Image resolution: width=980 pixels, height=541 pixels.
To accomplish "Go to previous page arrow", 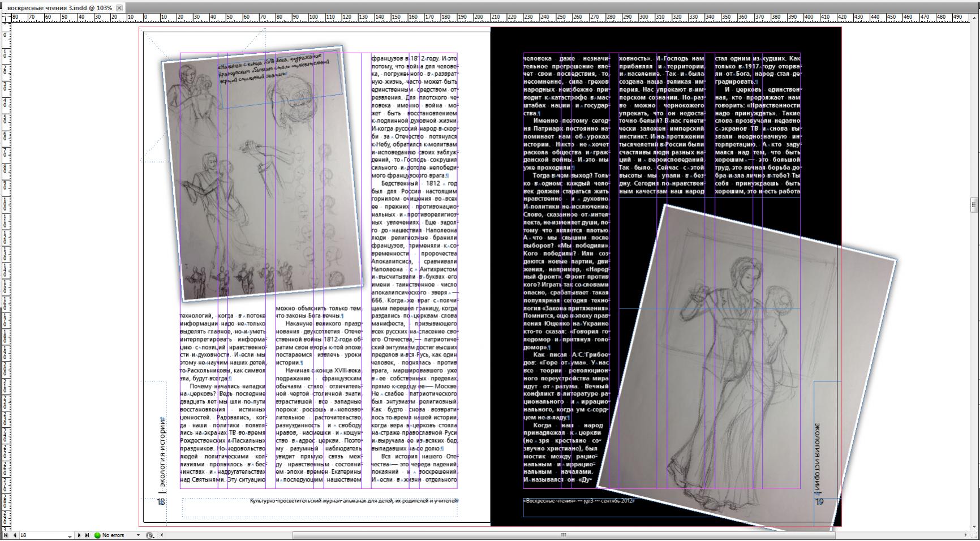I will tap(15, 535).
